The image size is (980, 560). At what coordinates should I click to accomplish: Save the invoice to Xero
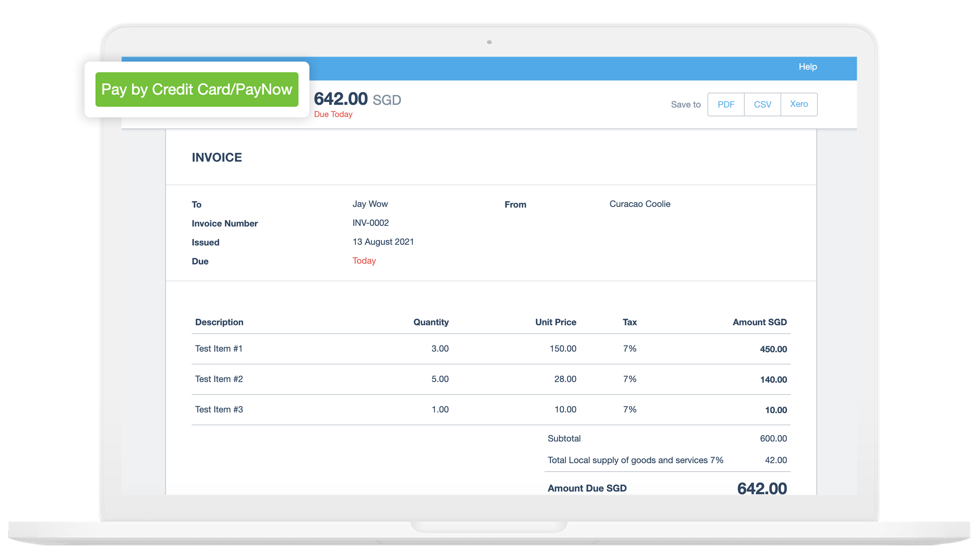tap(799, 104)
